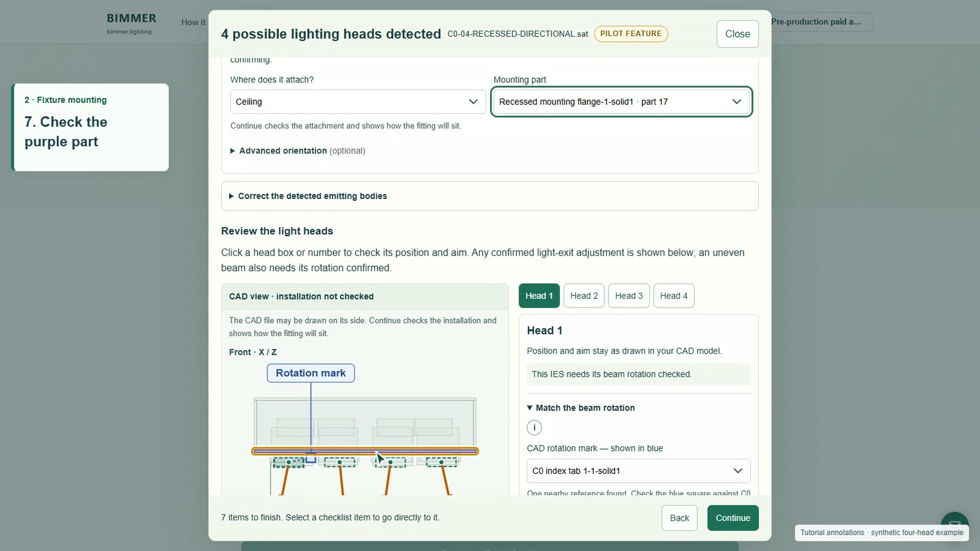Viewport: 980px width, 551px height.
Task: Click the purple mounting flange bar in CAD view
Action: 365,451
